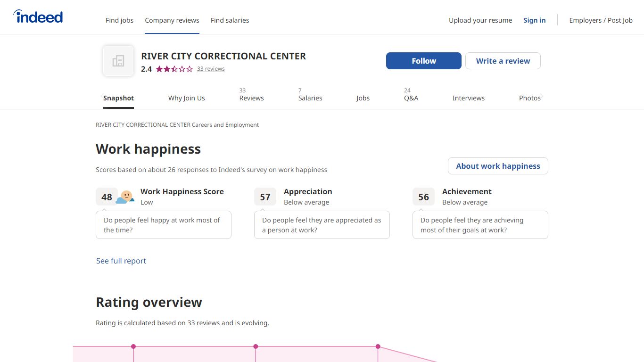644x362 pixels.
Task: Switch to the Why Join Us tab
Action: coord(187,98)
